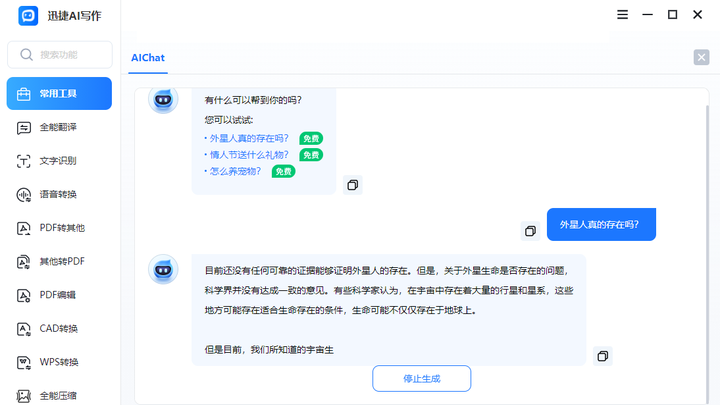The height and width of the screenshot is (405, 720).
Task: Ask 怎么养宠物? suggested question
Action: 235,171
